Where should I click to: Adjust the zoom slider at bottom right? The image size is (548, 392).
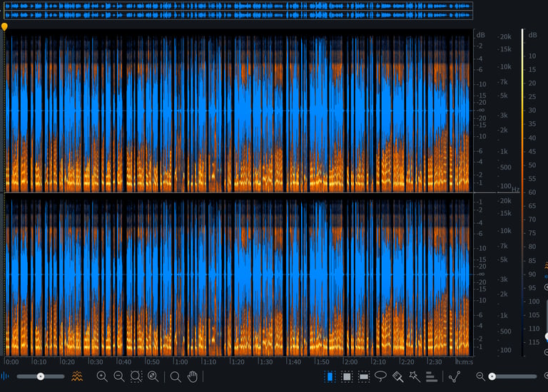click(513, 376)
